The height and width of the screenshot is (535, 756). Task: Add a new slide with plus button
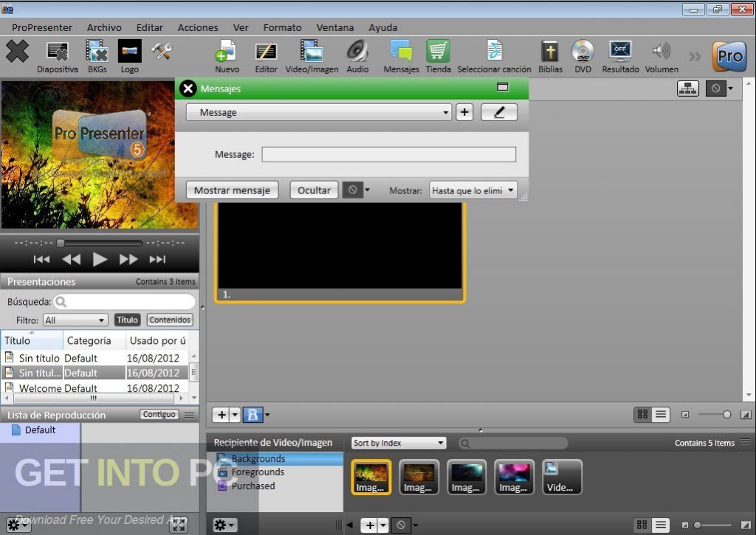[221, 415]
